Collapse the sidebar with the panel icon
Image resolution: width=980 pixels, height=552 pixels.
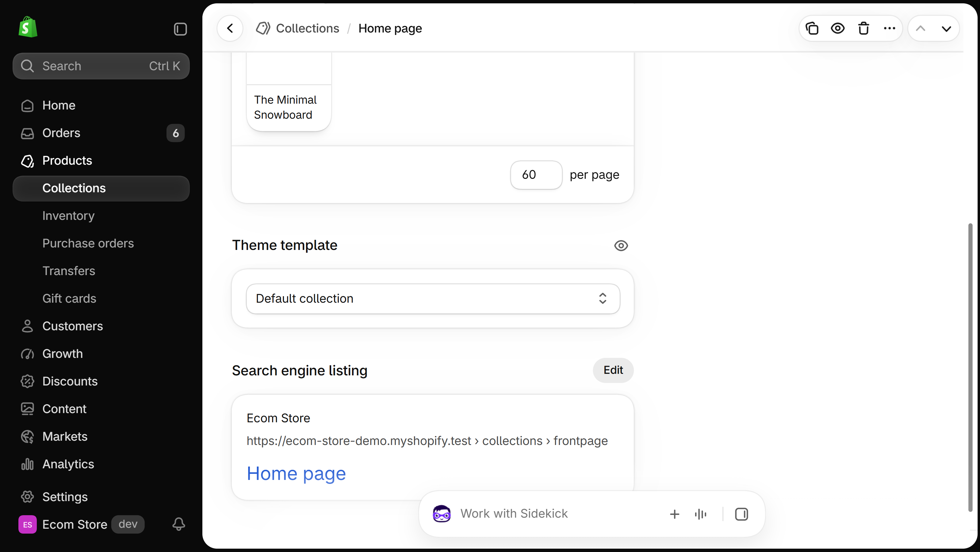coord(180,29)
